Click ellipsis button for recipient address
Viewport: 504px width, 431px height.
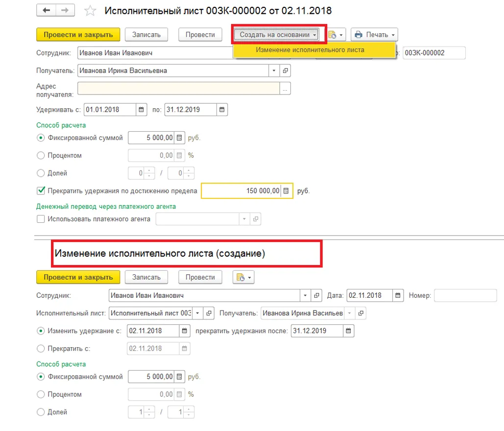click(285, 88)
